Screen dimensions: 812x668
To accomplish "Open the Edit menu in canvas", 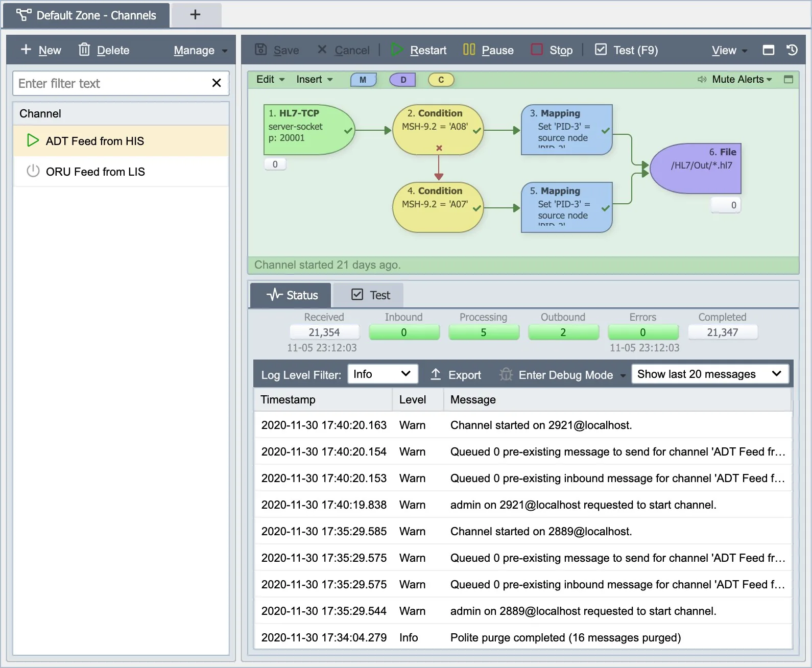I will pos(270,79).
